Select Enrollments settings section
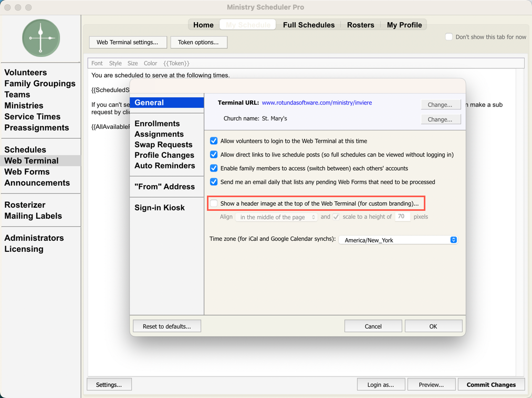Image resolution: width=532 pixels, height=398 pixels. pyautogui.click(x=157, y=124)
